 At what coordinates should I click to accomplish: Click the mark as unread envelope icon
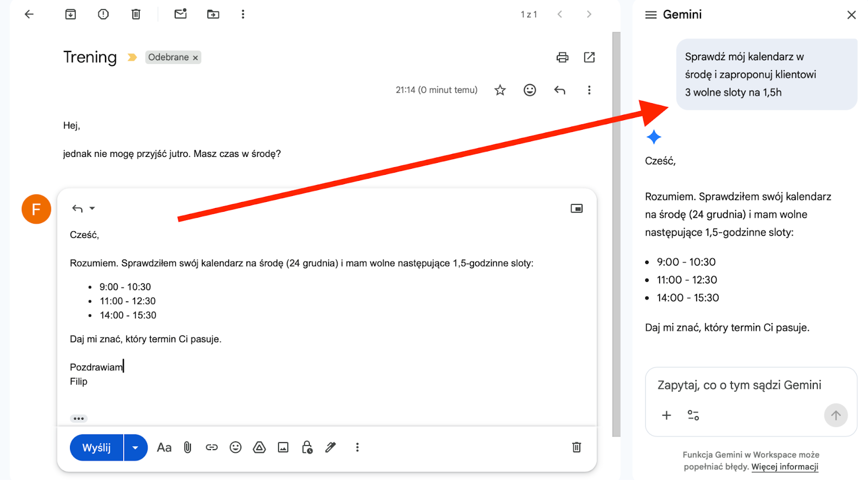point(180,14)
